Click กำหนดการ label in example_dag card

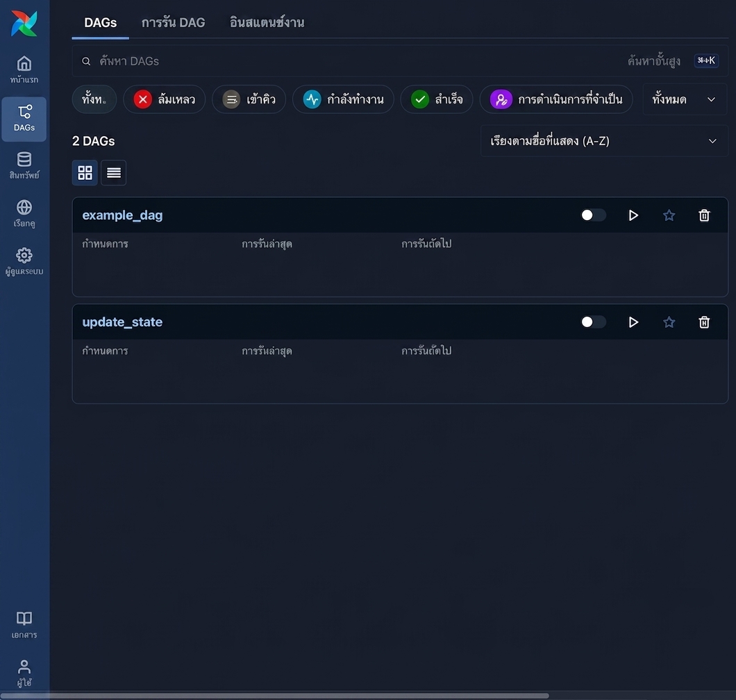coord(105,244)
